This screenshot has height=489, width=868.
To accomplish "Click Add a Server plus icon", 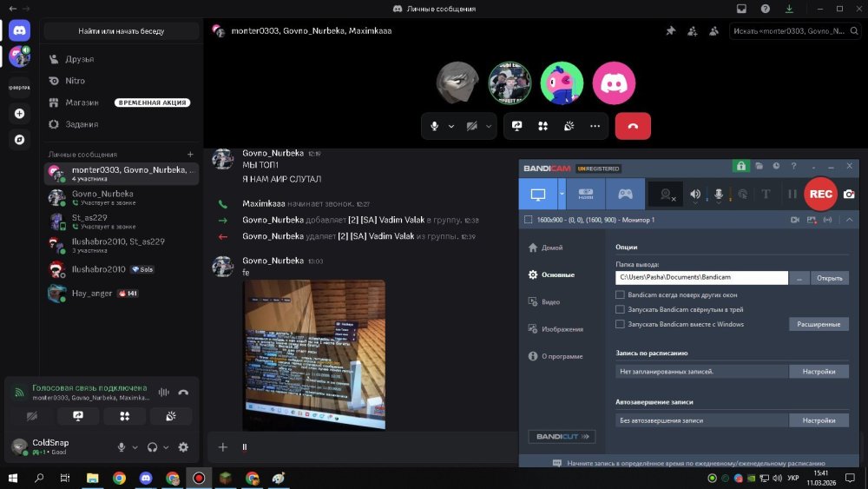I will click(19, 114).
